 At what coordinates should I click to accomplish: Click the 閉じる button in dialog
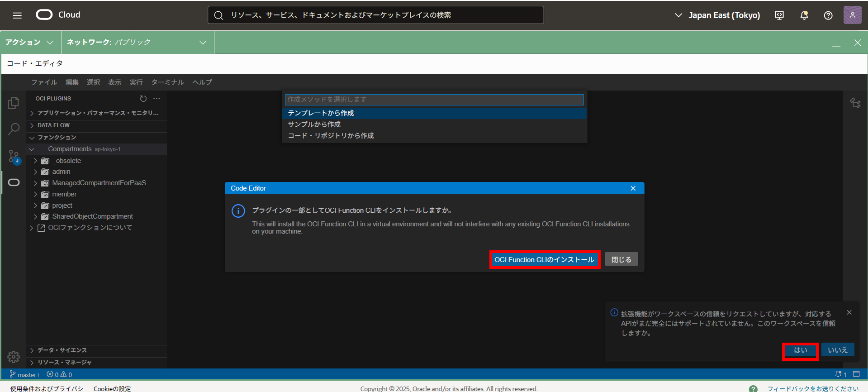click(621, 260)
